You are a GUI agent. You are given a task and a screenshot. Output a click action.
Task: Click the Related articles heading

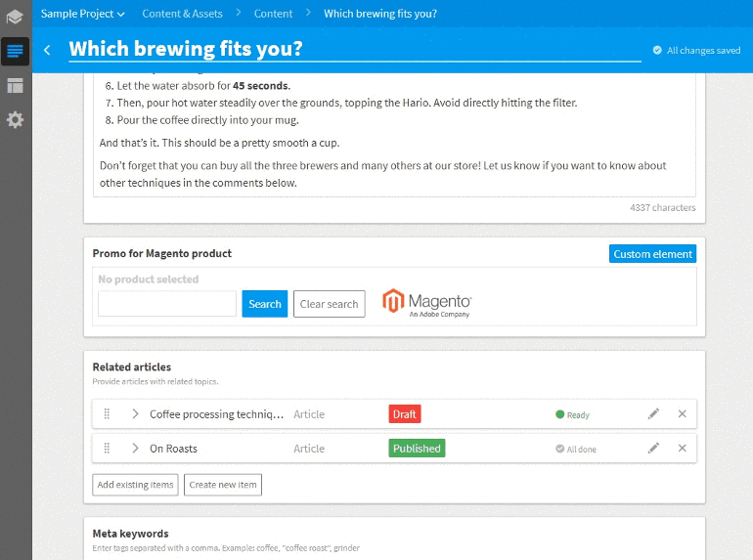(x=132, y=367)
